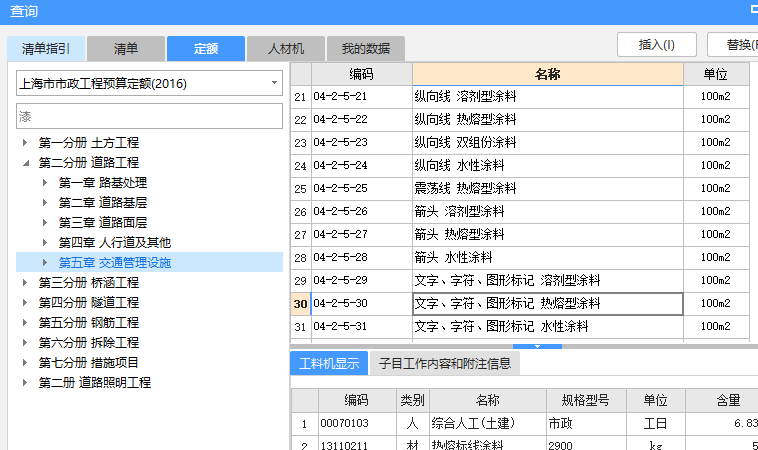Expand 第四章 人行道及其他 arrow
This screenshot has height=450, width=758.
tap(44, 243)
